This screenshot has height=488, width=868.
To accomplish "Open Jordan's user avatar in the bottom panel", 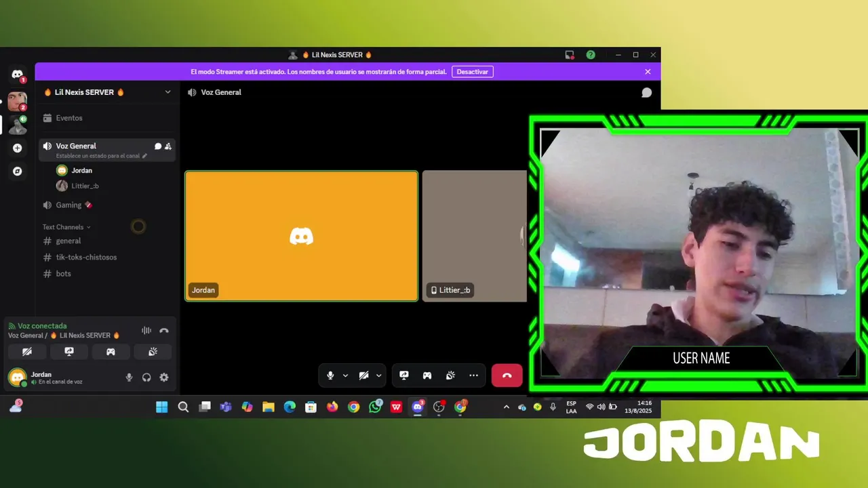I will coord(17,378).
